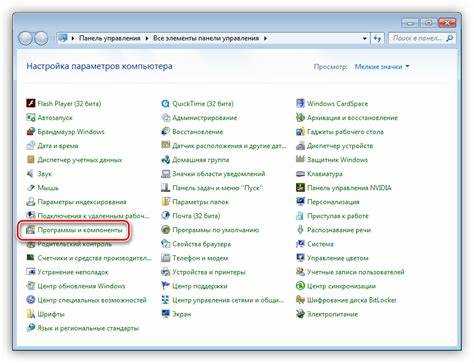Open the Windows CardSpace icon

(x=300, y=103)
